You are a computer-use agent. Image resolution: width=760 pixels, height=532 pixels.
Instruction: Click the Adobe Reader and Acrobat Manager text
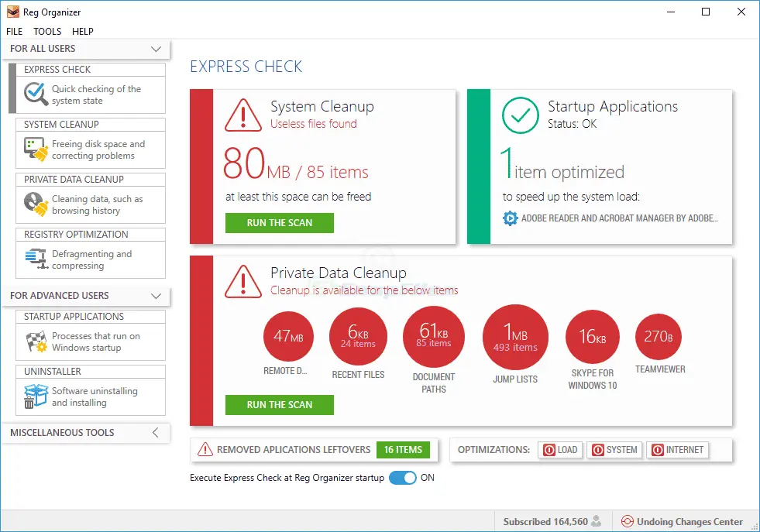620,218
